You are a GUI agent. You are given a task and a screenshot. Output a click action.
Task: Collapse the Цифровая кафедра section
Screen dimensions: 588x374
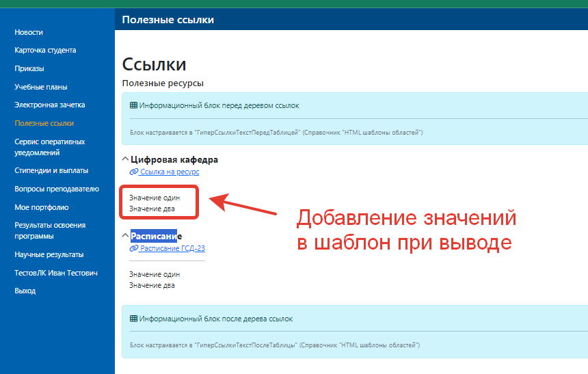pyautogui.click(x=125, y=159)
